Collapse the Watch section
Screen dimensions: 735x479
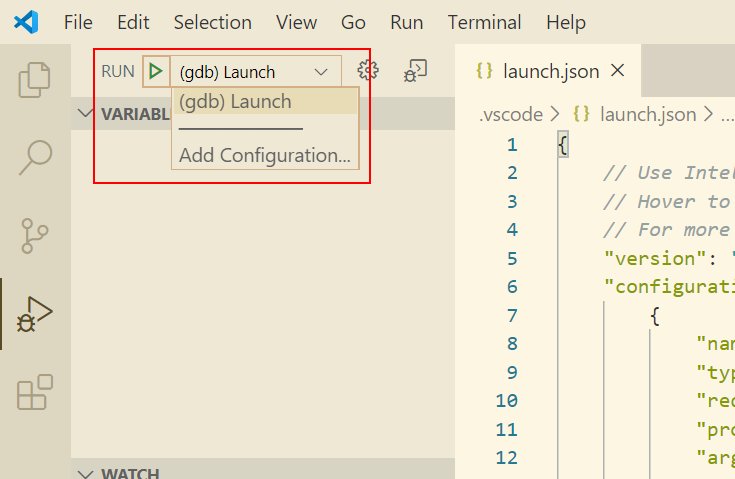click(x=86, y=472)
